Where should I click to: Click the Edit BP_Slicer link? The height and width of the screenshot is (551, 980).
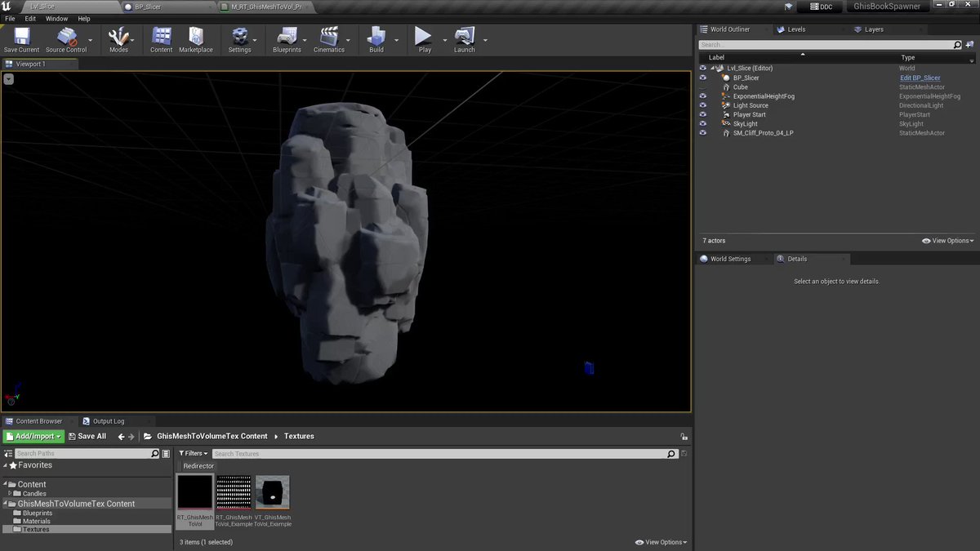(x=920, y=78)
